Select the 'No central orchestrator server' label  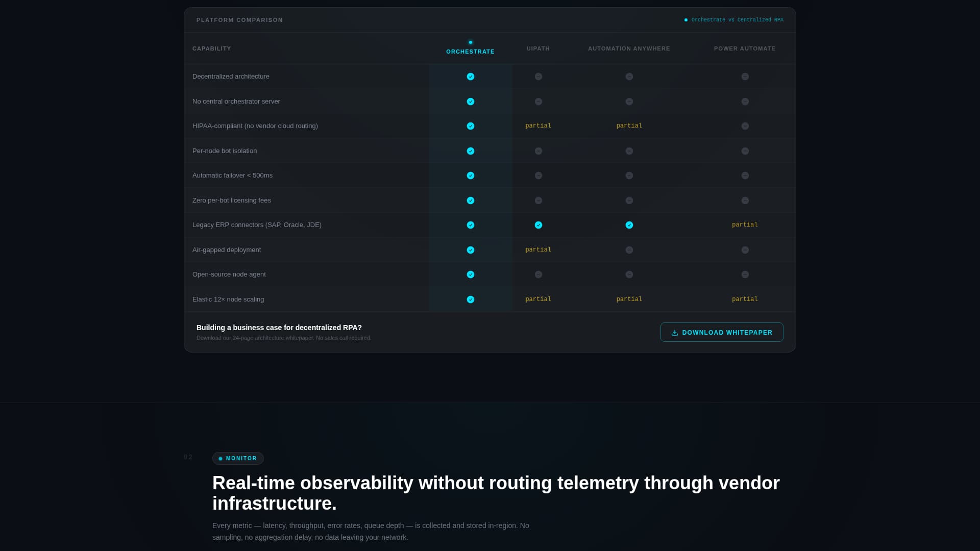point(236,101)
